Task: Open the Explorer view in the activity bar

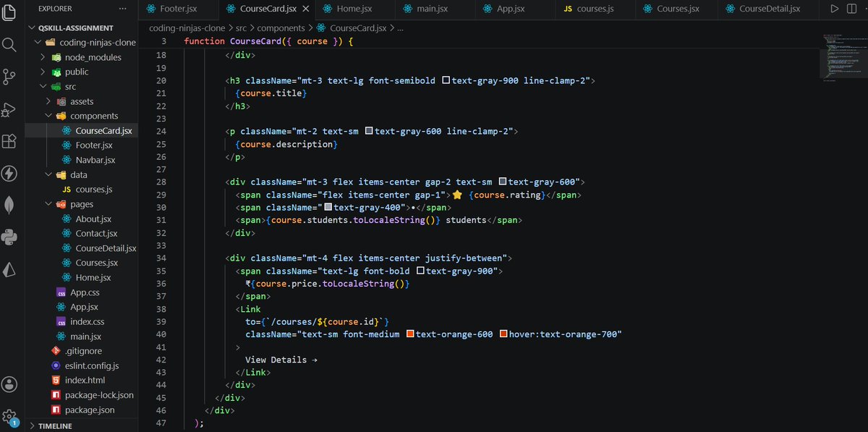Action: coord(9,12)
